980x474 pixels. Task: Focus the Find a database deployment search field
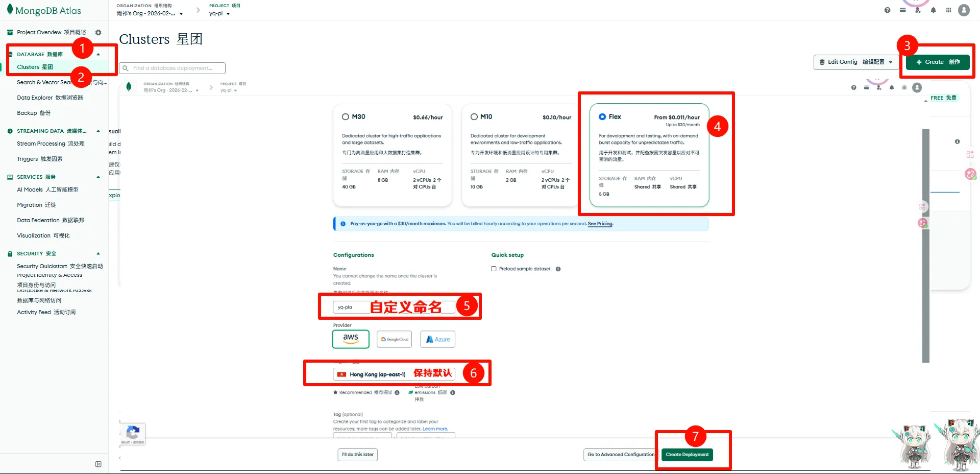click(173, 68)
